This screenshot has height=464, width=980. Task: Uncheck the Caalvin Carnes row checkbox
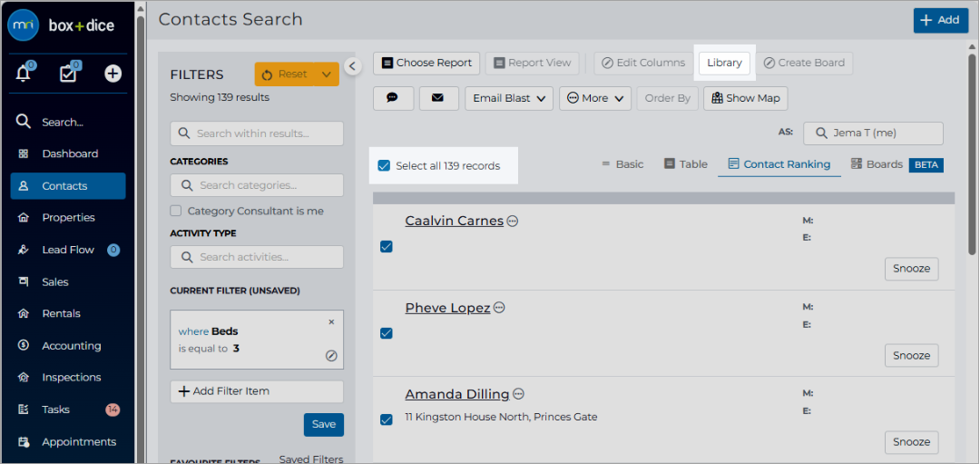(x=387, y=246)
